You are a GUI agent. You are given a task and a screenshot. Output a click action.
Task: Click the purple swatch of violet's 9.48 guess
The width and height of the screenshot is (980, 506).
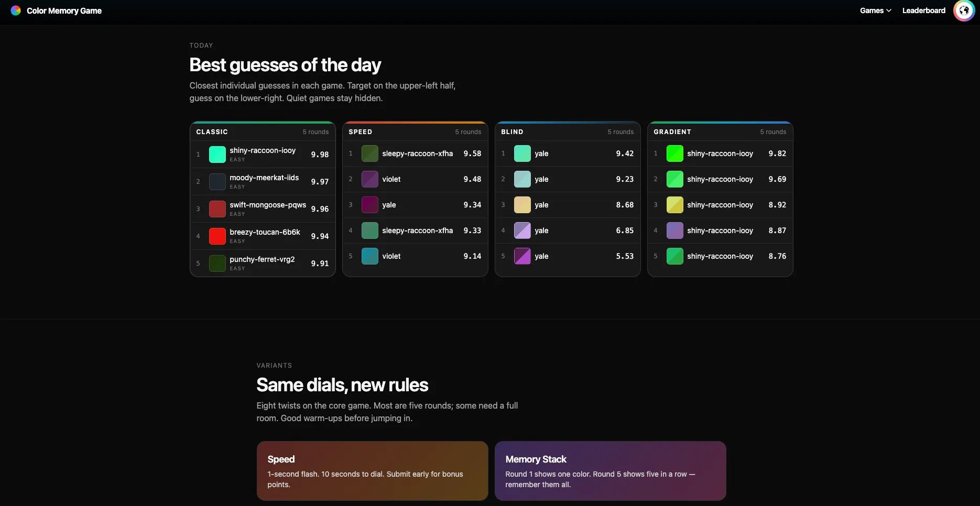click(x=370, y=179)
